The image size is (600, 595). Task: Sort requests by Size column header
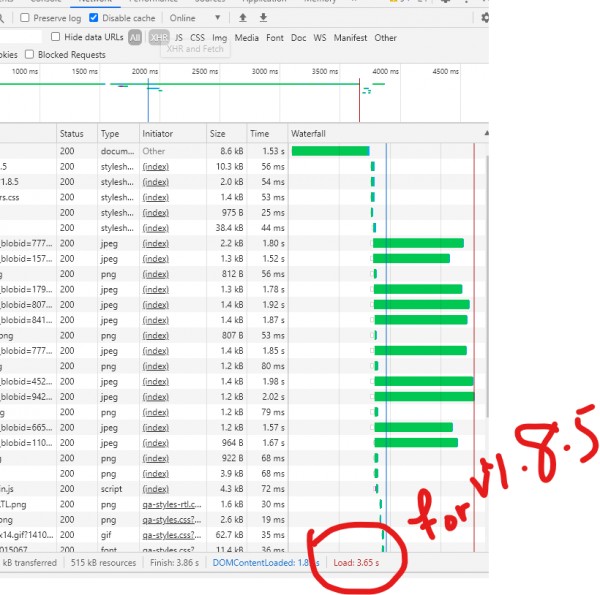pos(217,133)
